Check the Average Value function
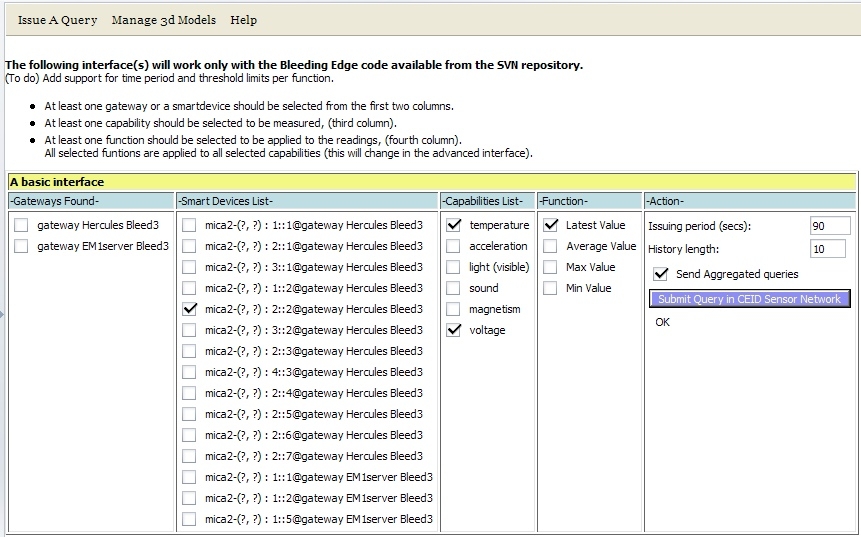 click(550, 246)
